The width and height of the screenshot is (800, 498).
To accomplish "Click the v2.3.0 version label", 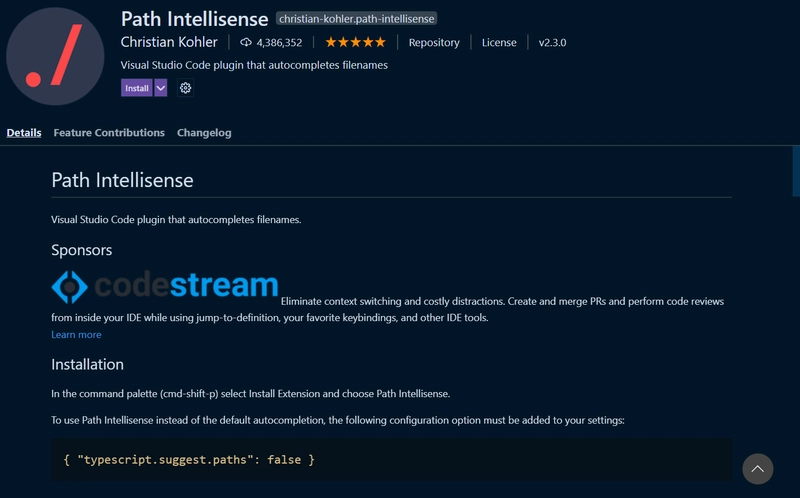I will tap(553, 42).
